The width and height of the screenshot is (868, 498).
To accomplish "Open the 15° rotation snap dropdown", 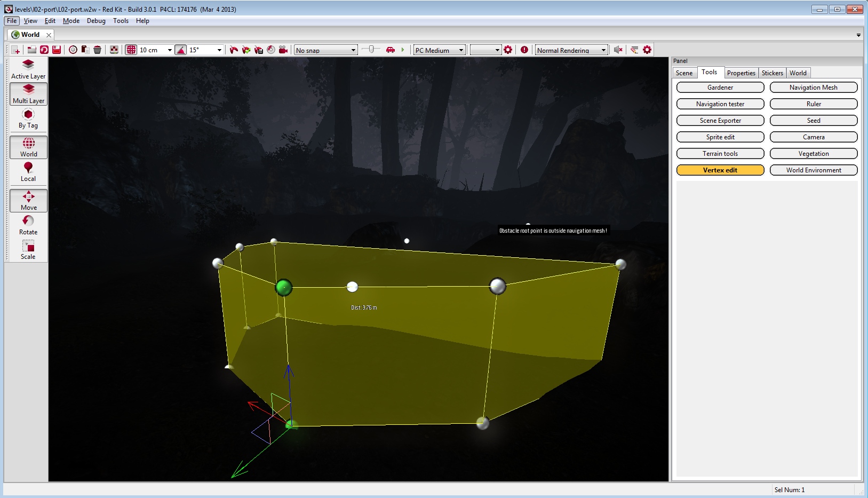I will click(219, 50).
